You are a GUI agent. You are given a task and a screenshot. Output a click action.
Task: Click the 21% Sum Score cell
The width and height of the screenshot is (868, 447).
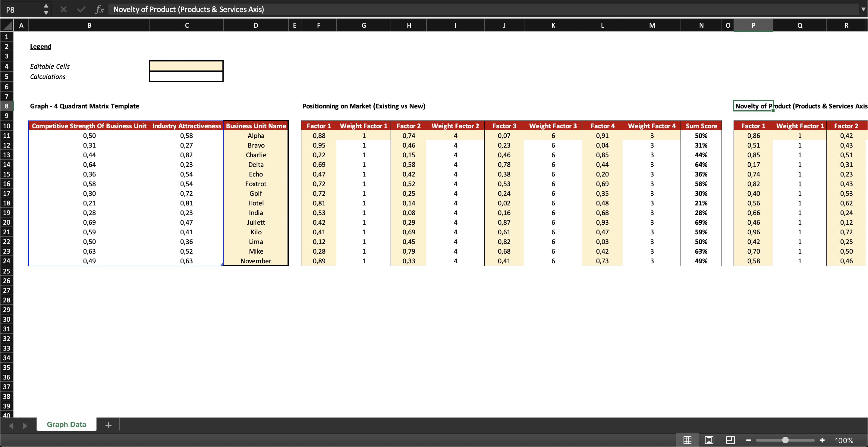pos(701,203)
